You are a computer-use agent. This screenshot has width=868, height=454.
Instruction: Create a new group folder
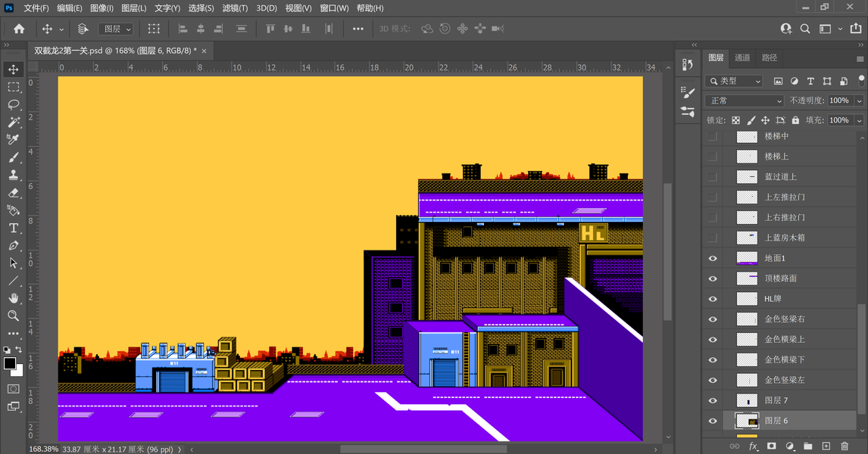point(807,446)
